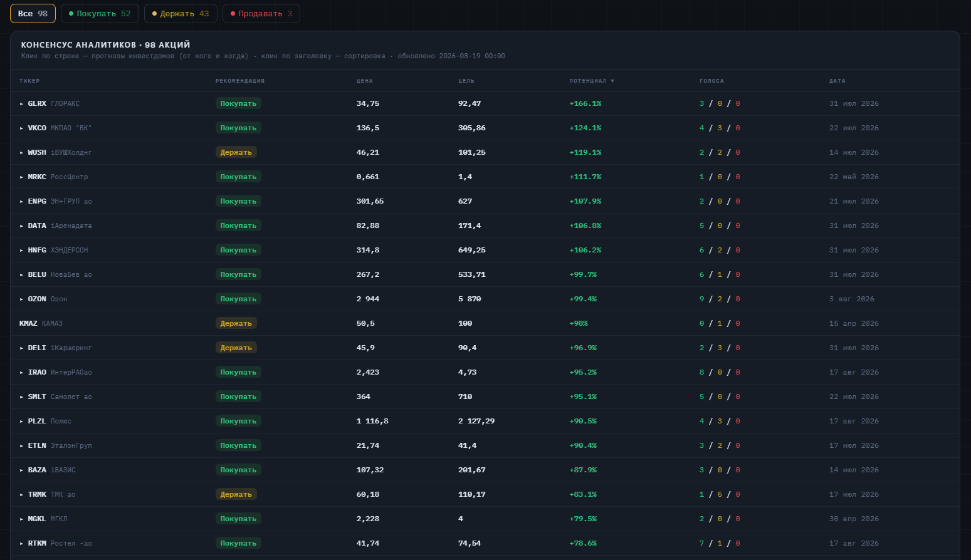Expand the SMLT row arrow
The width and height of the screenshot is (971, 560).
21,397
